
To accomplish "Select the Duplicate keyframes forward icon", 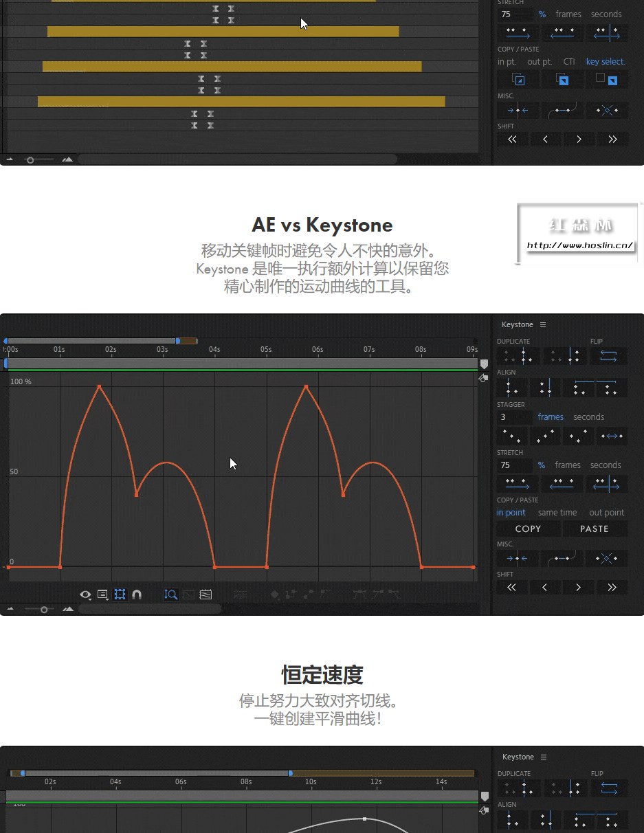I will click(x=517, y=355).
